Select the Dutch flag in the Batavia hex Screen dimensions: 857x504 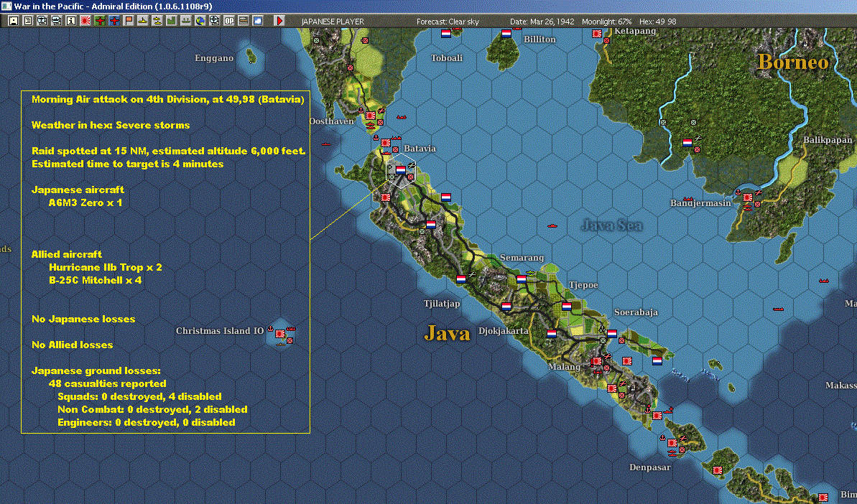tap(401, 170)
